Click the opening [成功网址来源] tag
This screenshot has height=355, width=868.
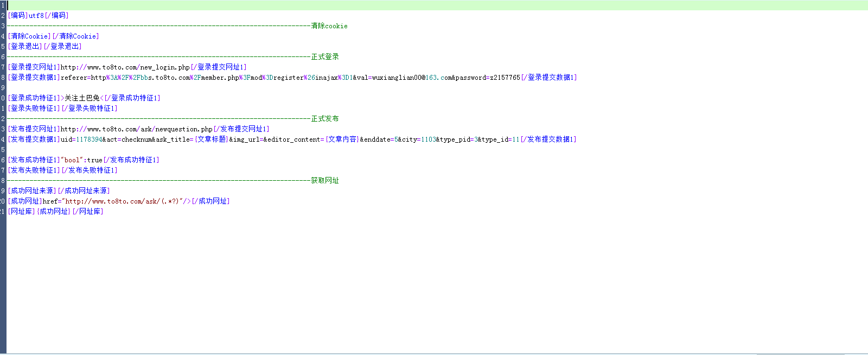pyautogui.click(x=32, y=191)
